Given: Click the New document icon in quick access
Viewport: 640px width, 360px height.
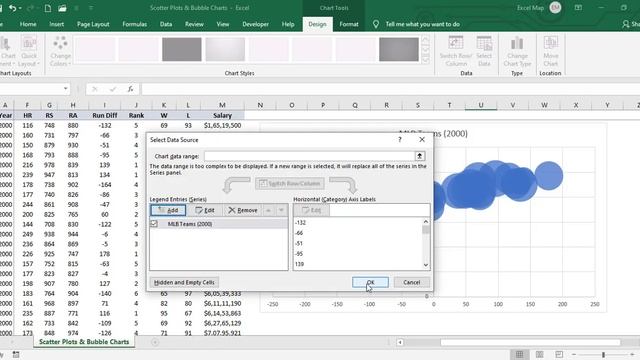Looking at the screenshot, I should 48,8.
